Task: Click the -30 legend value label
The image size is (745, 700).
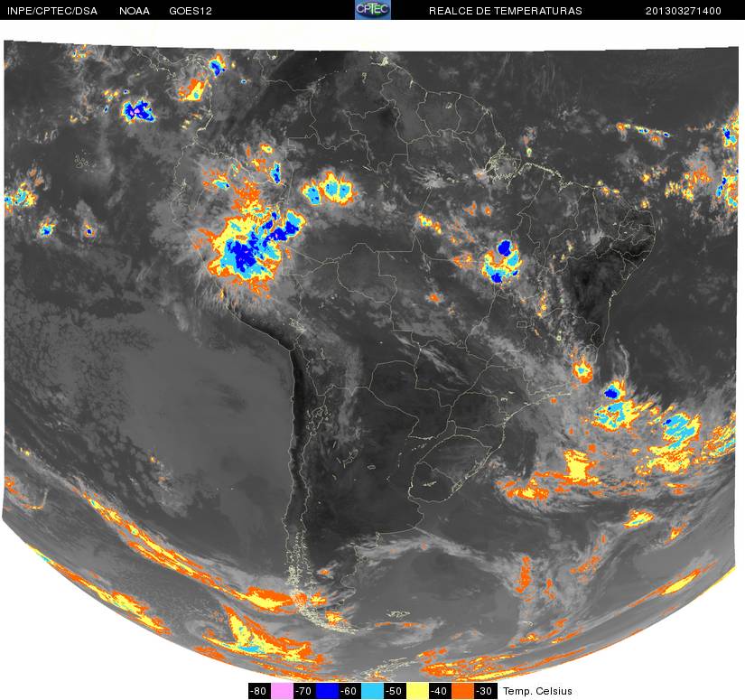Action: (485, 691)
